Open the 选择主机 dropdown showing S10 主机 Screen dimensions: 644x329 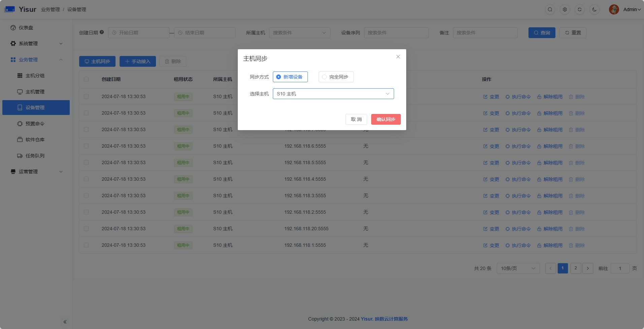tap(333, 94)
